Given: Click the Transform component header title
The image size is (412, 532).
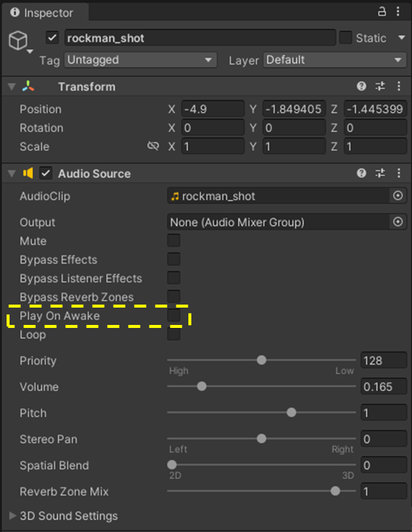Looking at the screenshot, I should 87,87.
